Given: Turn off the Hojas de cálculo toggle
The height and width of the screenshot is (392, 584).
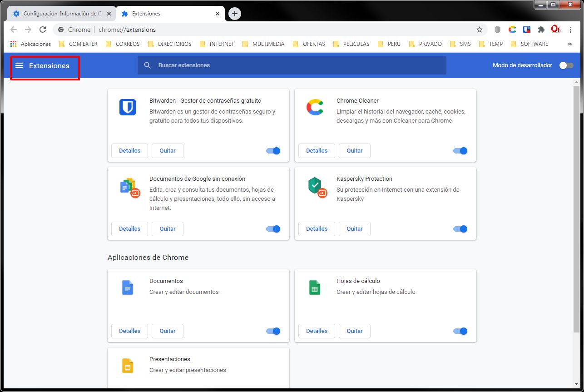Looking at the screenshot, I should tap(460, 331).
